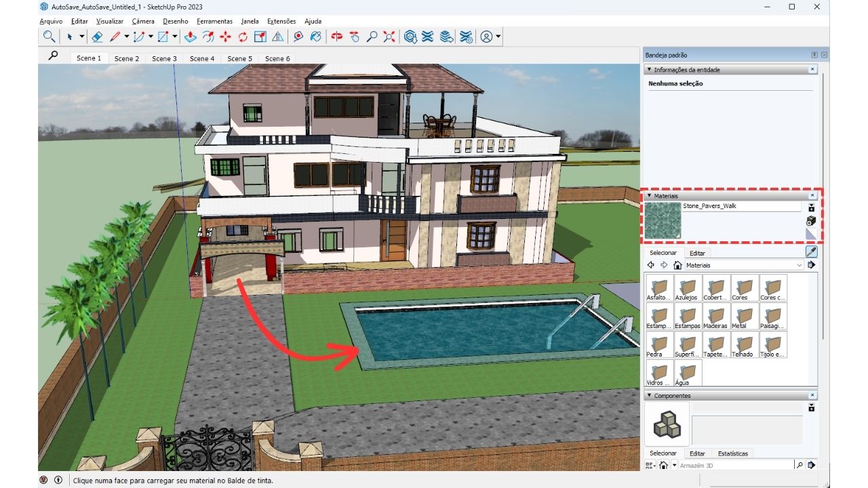Open the Materiais library dropdown list

click(x=800, y=265)
